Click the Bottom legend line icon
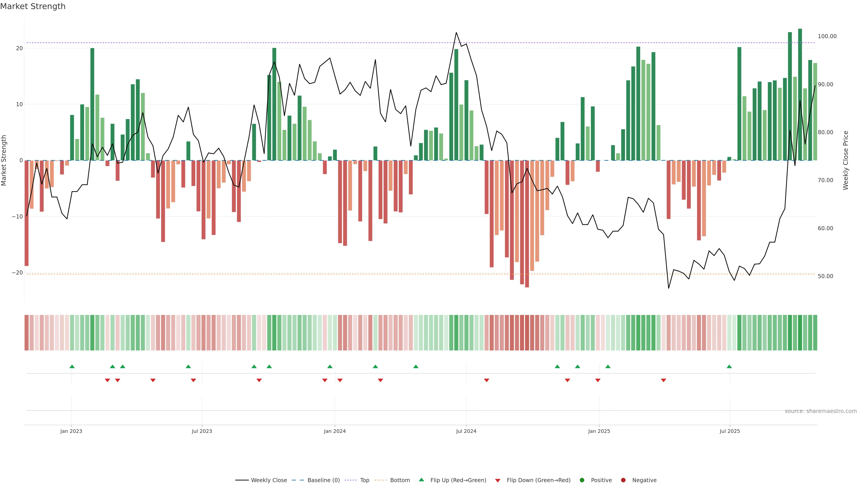The image size is (868, 488). click(x=380, y=480)
